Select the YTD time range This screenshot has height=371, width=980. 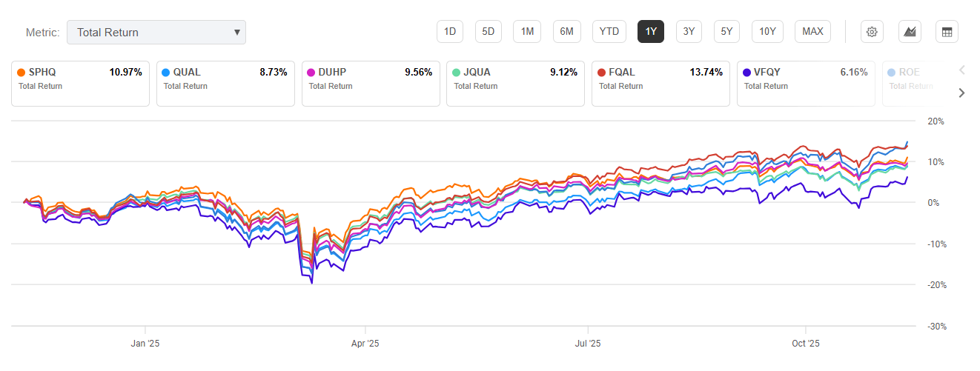609,32
